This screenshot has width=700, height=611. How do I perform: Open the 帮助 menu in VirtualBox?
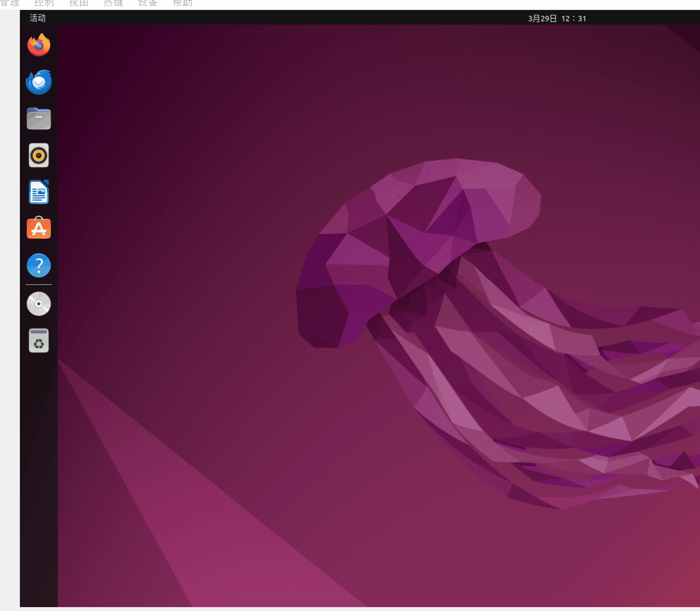[182, 3]
